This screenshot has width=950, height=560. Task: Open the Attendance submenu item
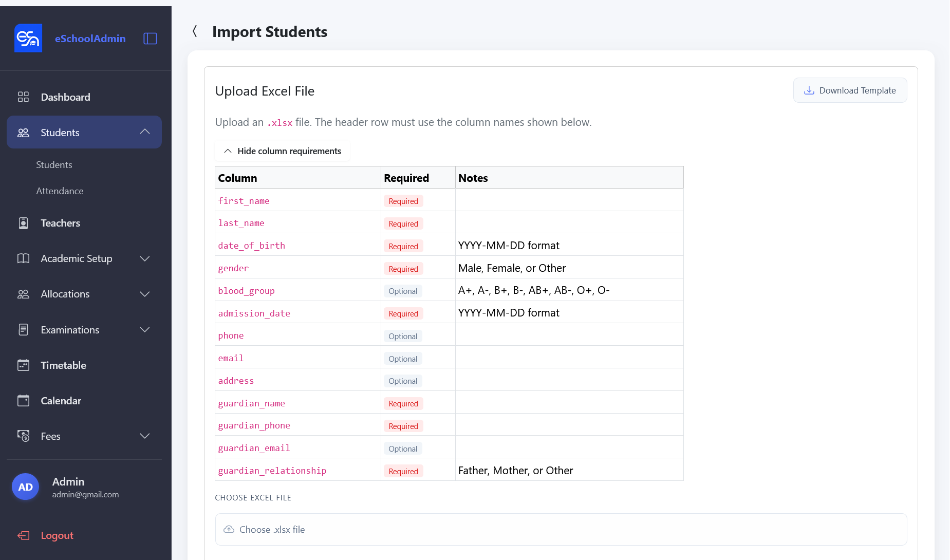[60, 191]
